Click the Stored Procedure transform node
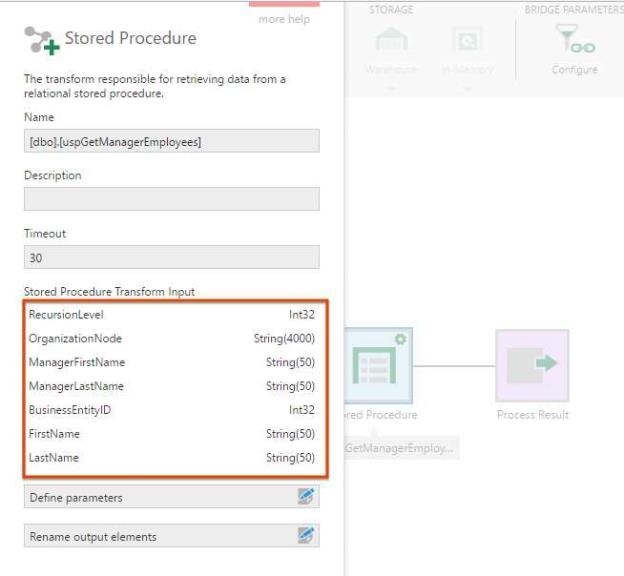The height and width of the screenshot is (576, 624). [378, 366]
